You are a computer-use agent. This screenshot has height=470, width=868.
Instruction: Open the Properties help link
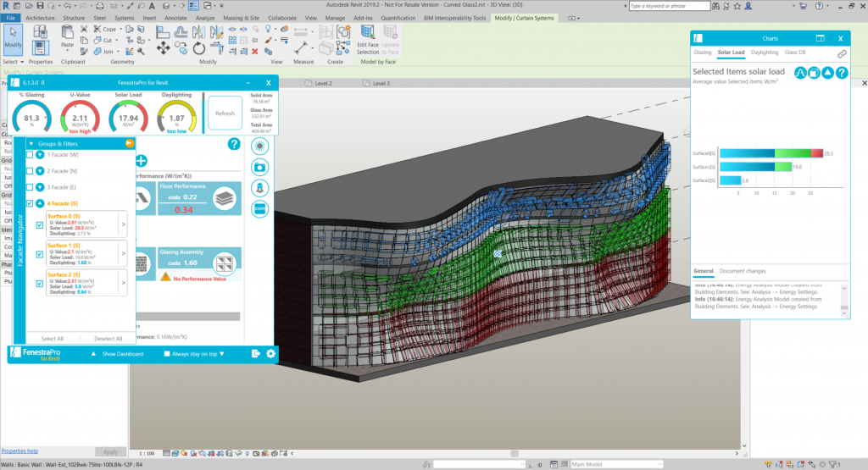point(19,451)
